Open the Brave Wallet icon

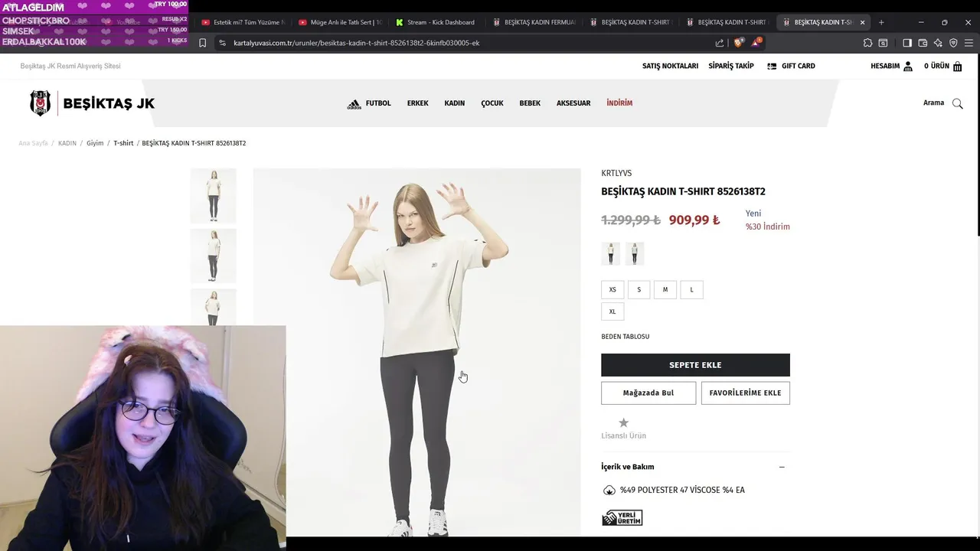tap(923, 43)
